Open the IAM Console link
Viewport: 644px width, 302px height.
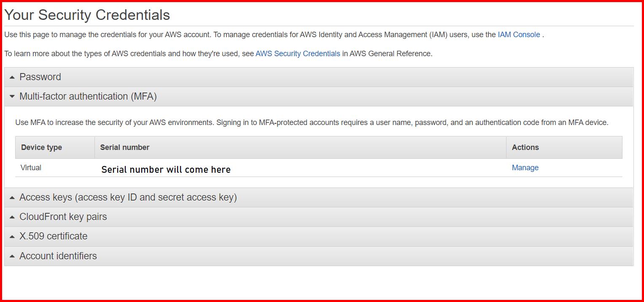[x=519, y=34]
